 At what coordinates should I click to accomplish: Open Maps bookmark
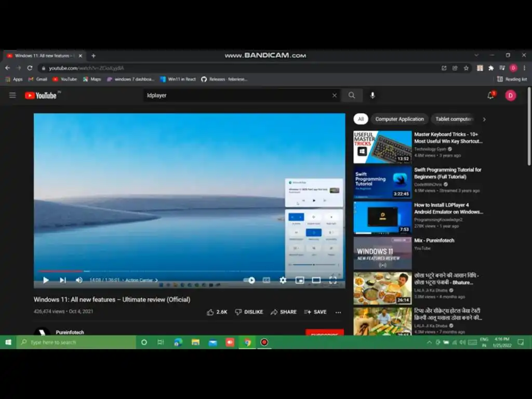92,79
